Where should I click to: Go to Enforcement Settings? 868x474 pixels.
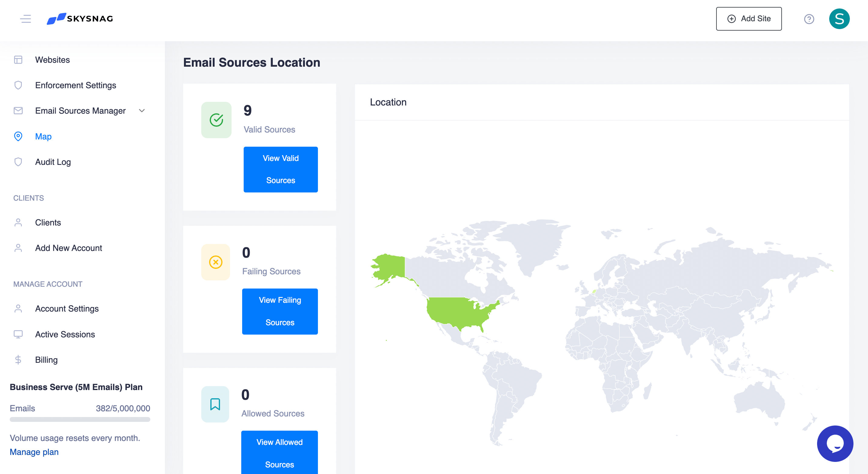(75, 85)
